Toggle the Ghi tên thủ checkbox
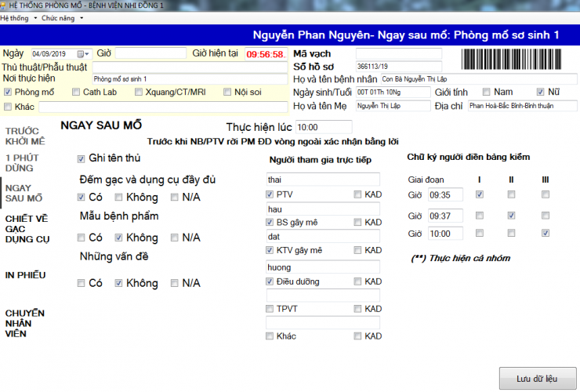580x392 pixels. click(82, 159)
